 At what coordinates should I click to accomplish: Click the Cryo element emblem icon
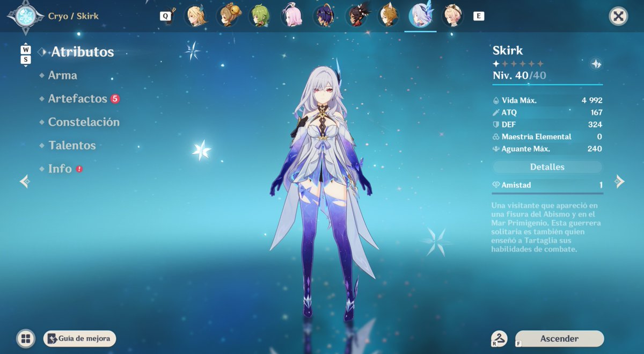click(x=25, y=16)
